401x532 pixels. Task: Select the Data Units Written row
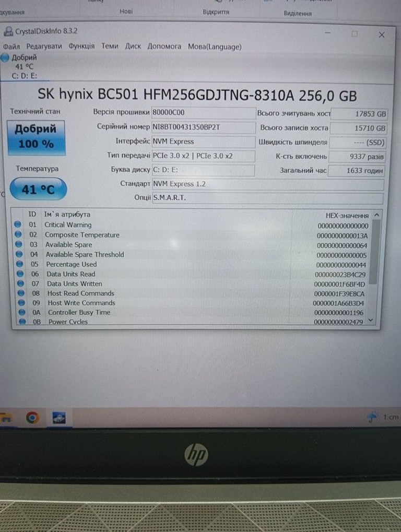(192, 283)
